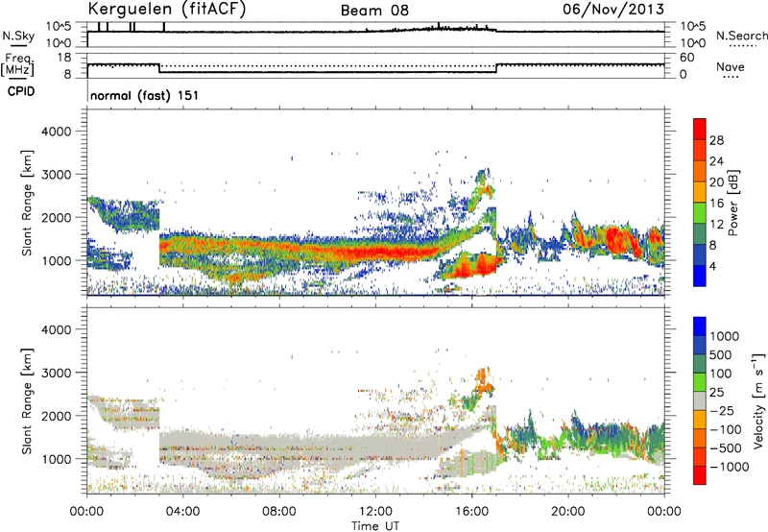Image resolution: width=768 pixels, height=532 pixels.
Task: Click the '-500' tick on Velocity colorbar
Action: [x=726, y=448]
